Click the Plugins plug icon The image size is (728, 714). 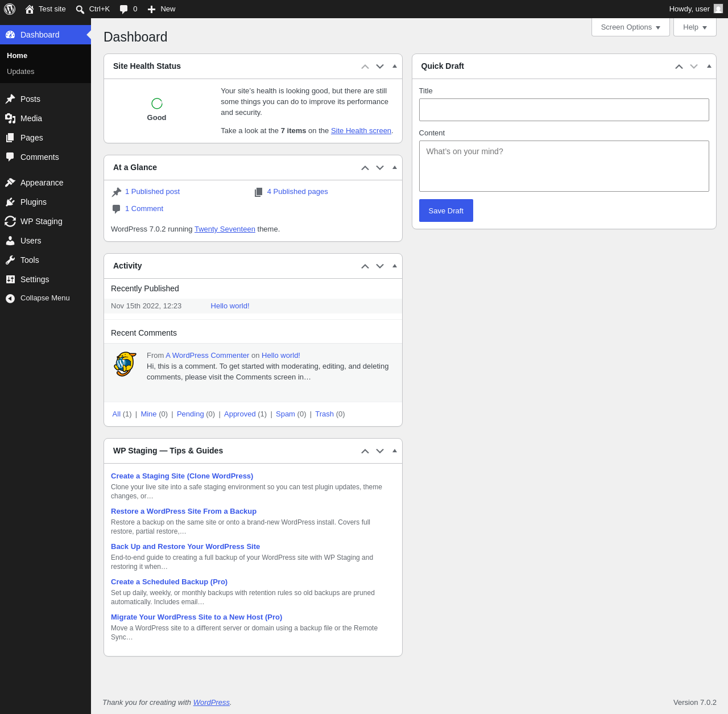[10, 202]
